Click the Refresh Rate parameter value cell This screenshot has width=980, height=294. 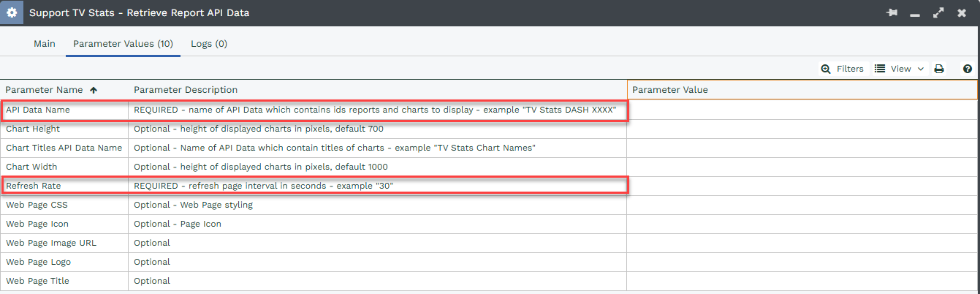pos(802,186)
